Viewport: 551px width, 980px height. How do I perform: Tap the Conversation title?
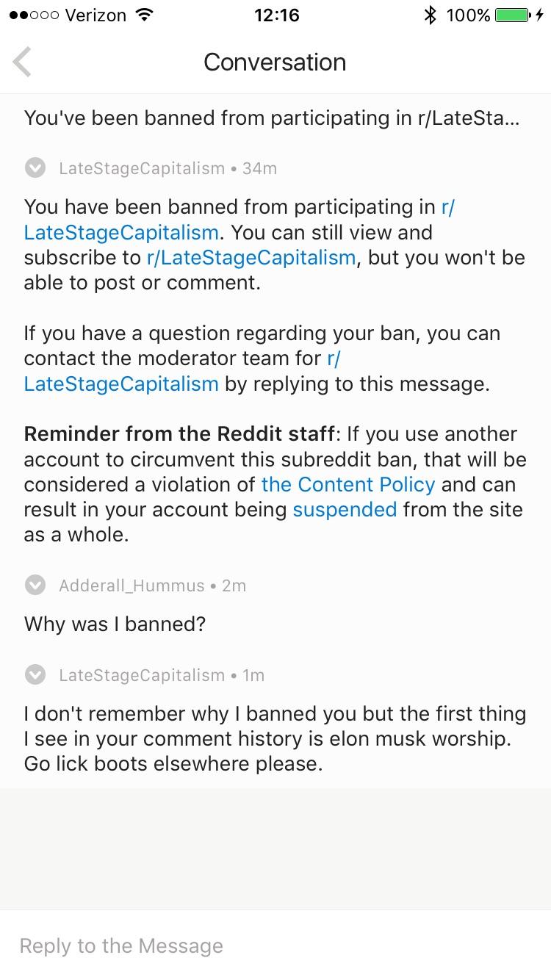pyautogui.click(x=275, y=62)
